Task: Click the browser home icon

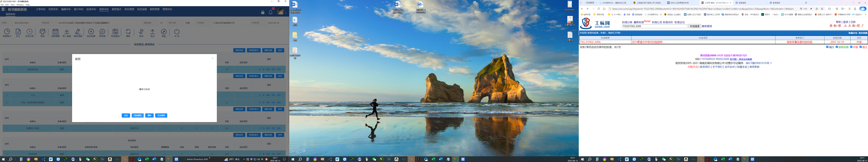Action: (604, 9)
